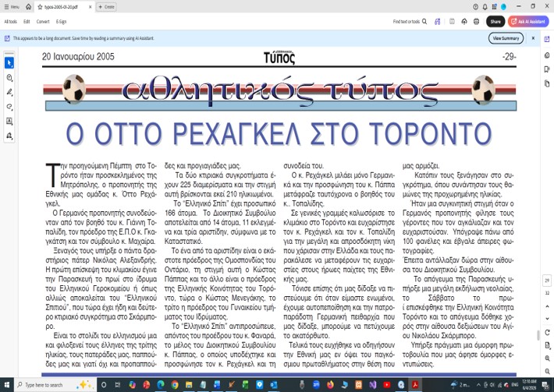This screenshot has height=392, width=554.
Task: Show hidden system tray icons
Action: (479, 384)
